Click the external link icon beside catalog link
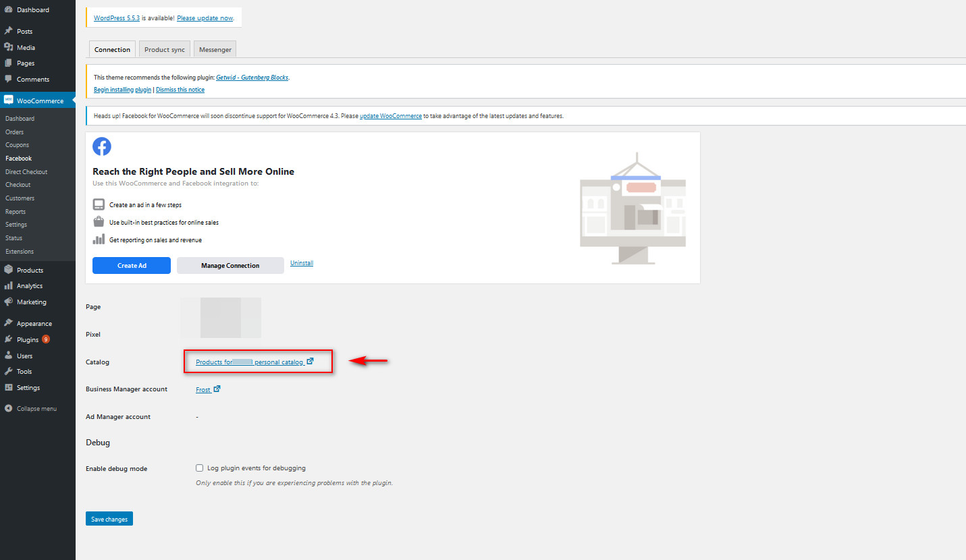Viewport: 966px width, 560px height. pyautogui.click(x=310, y=361)
